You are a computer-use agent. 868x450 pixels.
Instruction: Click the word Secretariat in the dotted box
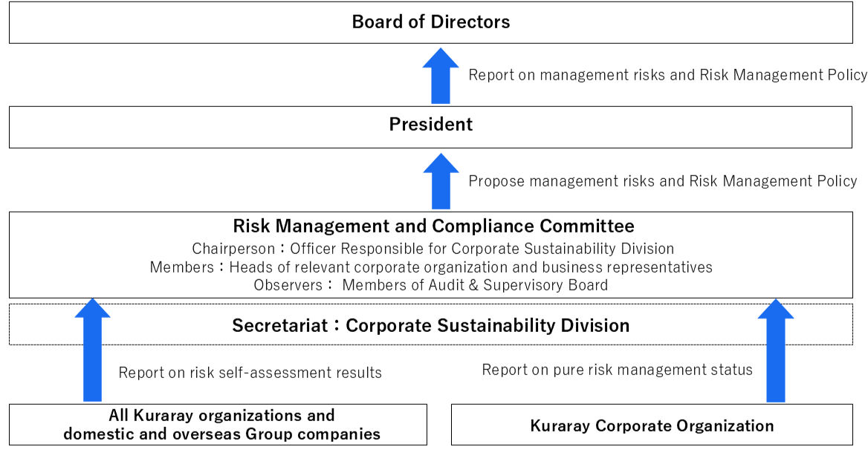pyautogui.click(x=279, y=325)
